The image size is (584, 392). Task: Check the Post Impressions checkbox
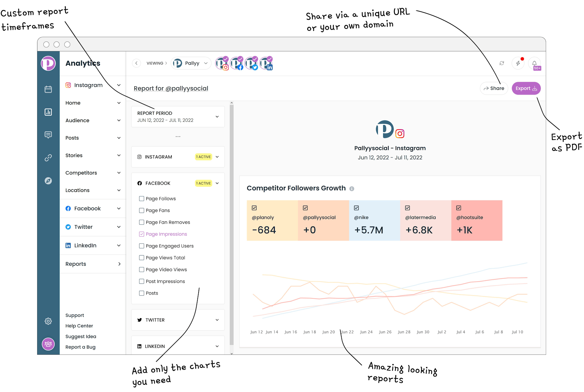142,281
